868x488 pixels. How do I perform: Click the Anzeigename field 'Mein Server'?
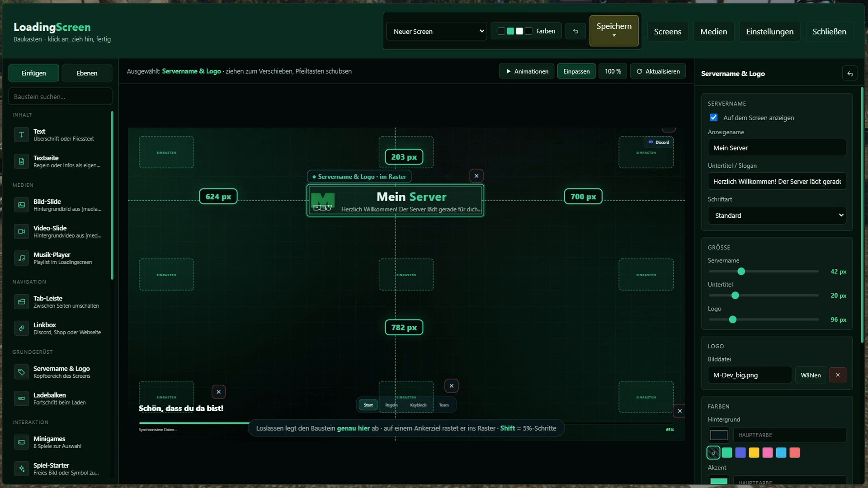pyautogui.click(x=777, y=148)
